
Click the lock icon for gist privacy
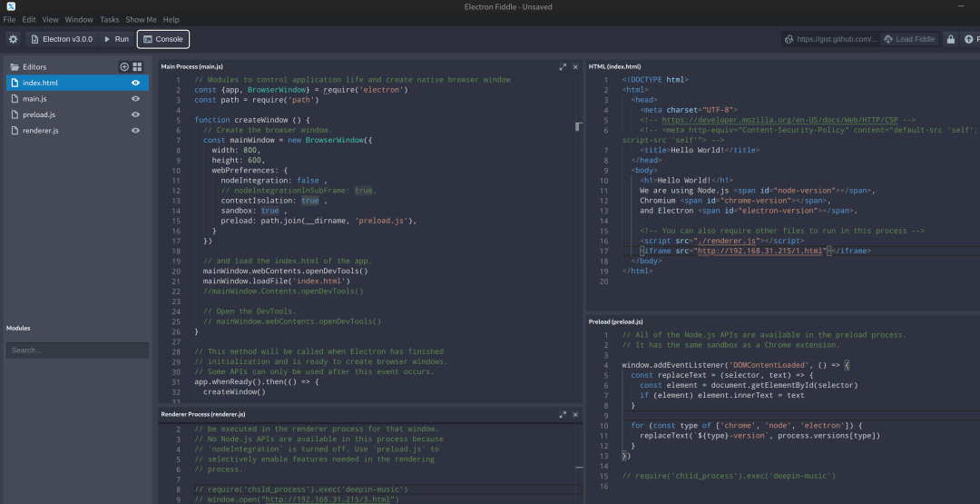click(950, 39)
